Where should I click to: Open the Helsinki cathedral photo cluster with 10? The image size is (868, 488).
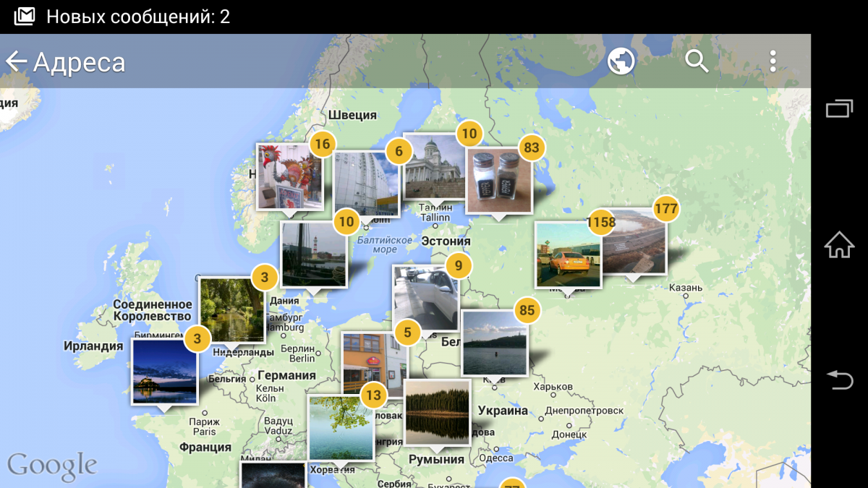[434, 167]
